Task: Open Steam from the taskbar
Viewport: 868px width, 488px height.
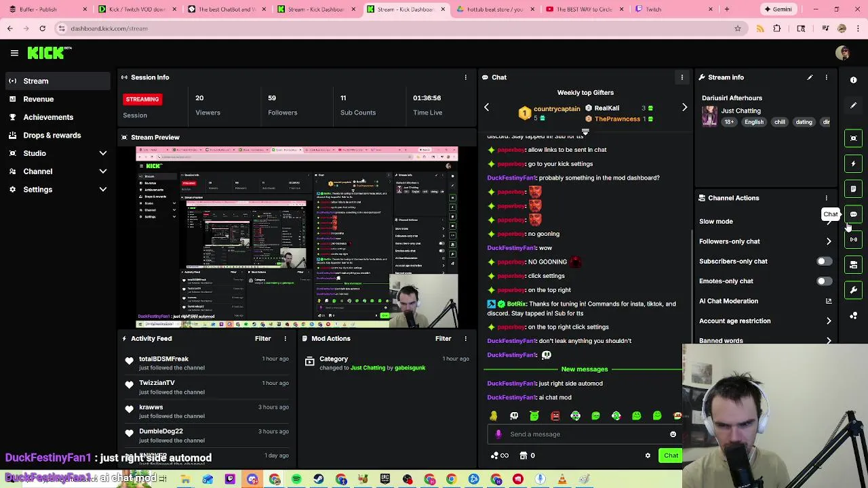Action: [x=319, y=480]
